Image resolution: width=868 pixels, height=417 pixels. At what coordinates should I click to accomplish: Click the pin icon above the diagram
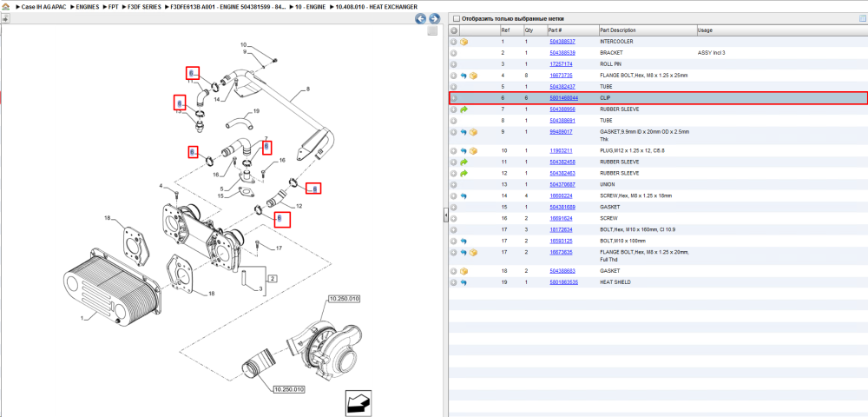tap(5, 19)
